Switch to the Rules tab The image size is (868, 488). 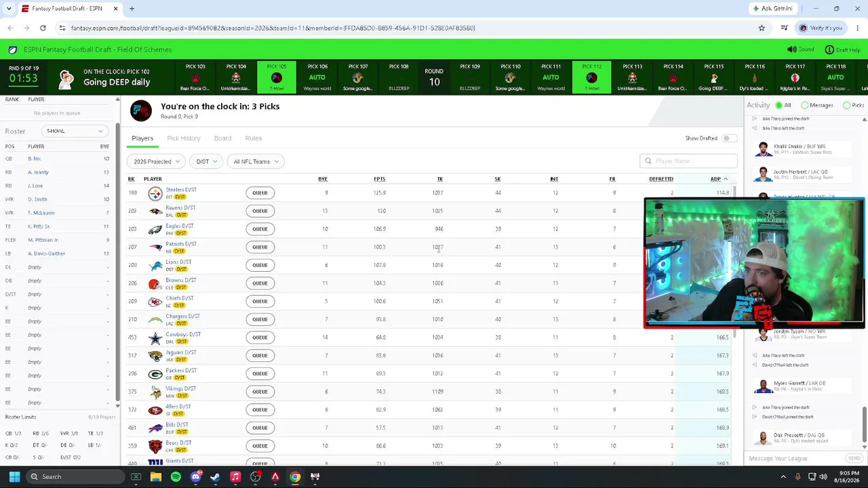point(254,138)
